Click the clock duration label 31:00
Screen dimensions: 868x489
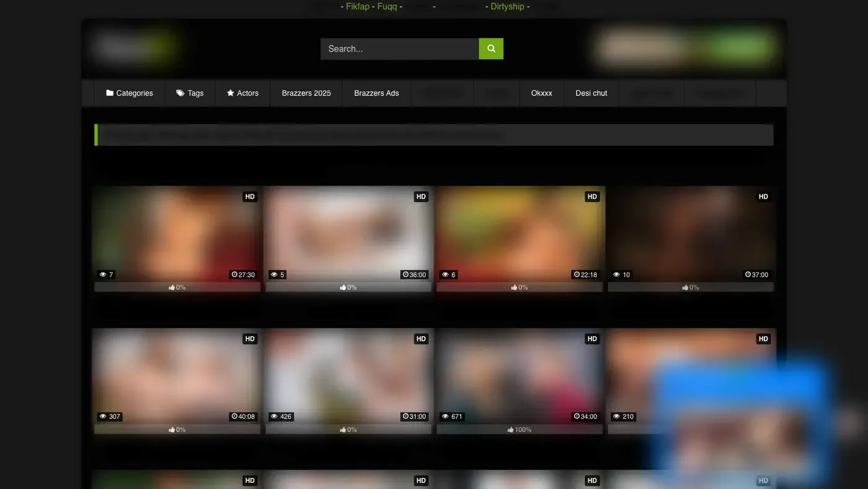[x=414, y=417]
